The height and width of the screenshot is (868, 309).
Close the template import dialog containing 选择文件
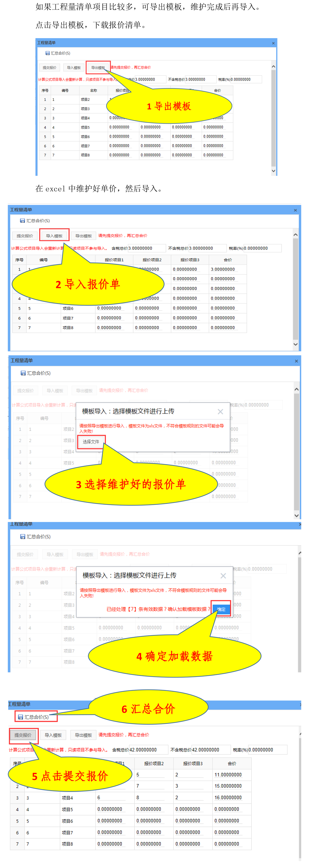tap(220, 412)
